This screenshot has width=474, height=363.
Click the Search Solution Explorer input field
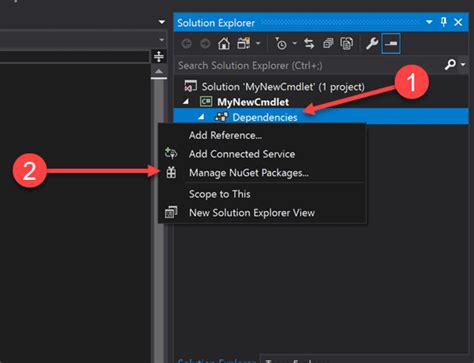308,65
